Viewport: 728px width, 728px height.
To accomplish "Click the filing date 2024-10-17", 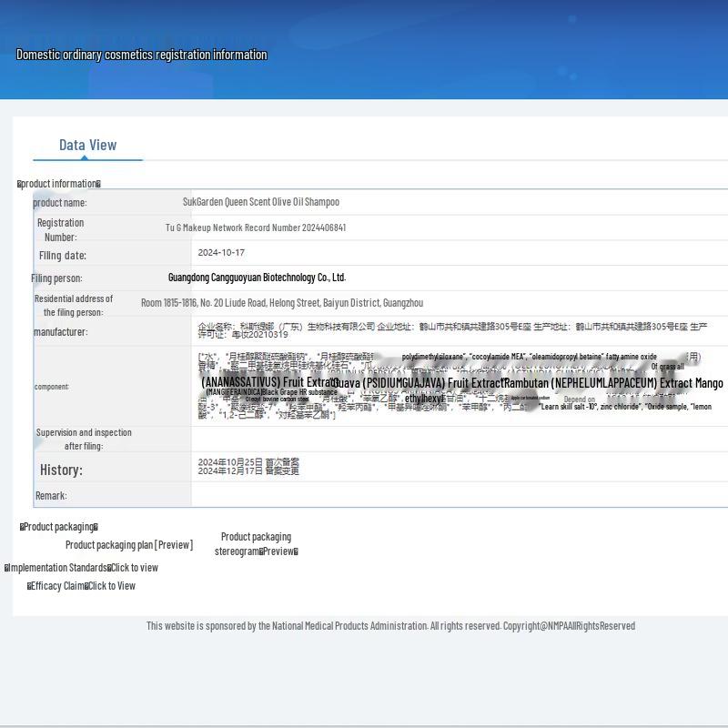I will tap(221, 253).
